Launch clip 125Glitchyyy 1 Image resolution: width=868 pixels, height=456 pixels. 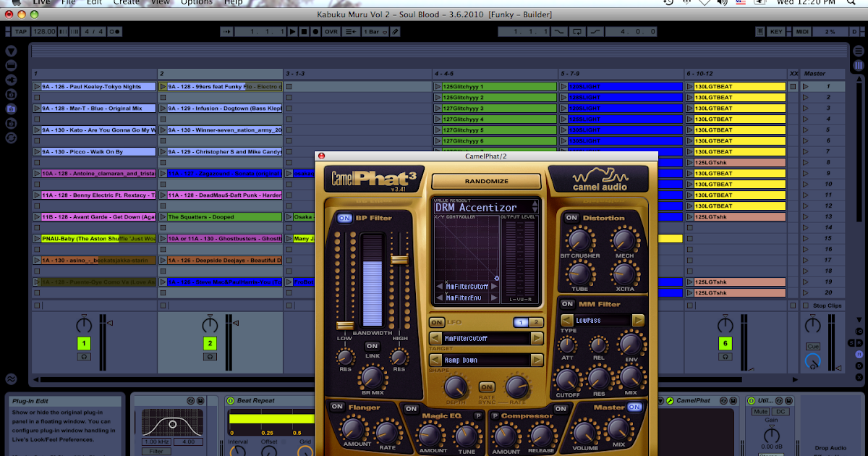pos(438,86)
